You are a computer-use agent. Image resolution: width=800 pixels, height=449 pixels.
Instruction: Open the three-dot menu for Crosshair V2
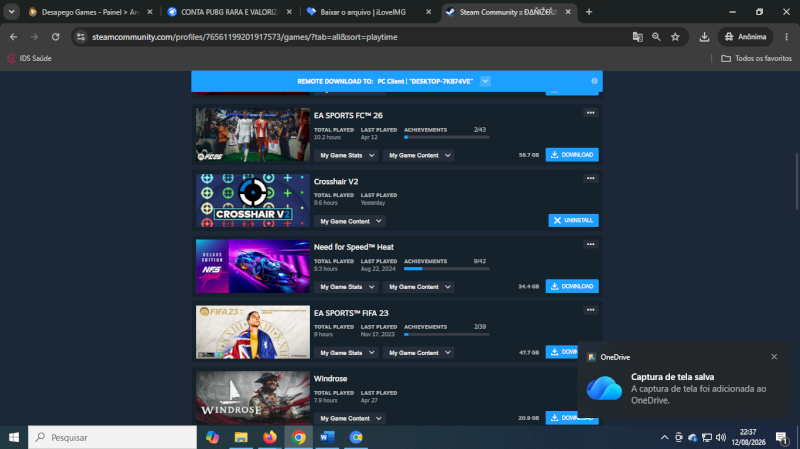tap(590, 178)
